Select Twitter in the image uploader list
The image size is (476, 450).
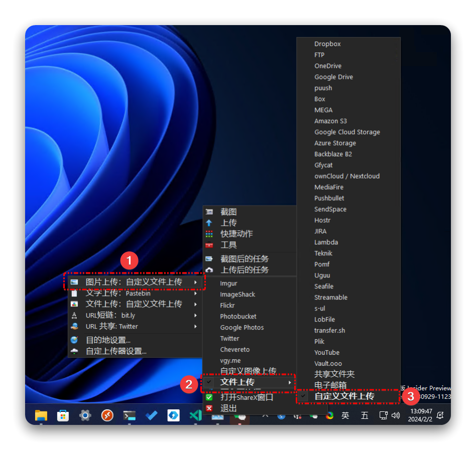coord(229,339)
